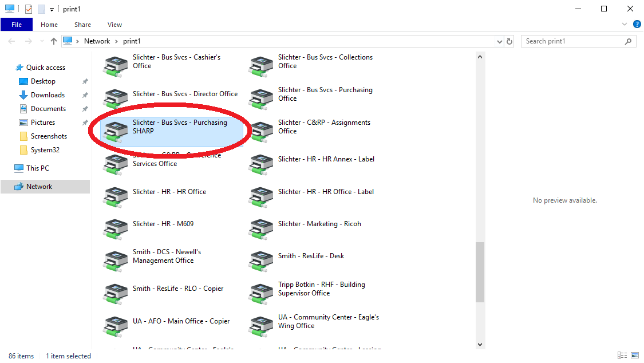Select the Slichter Bus Svcs Purchasing Office printer icon

(x=261, y=100)
